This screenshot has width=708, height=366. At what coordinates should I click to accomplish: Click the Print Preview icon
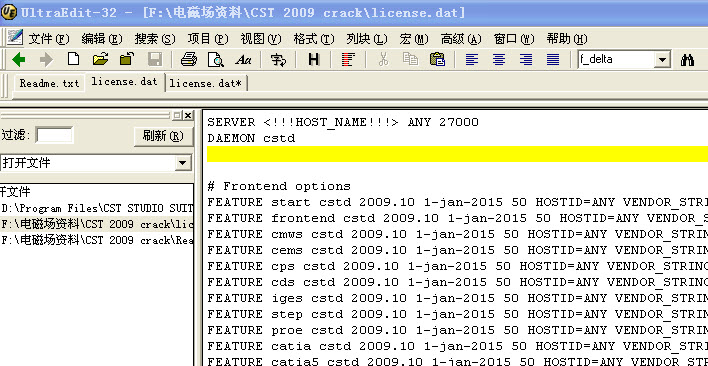215,60
